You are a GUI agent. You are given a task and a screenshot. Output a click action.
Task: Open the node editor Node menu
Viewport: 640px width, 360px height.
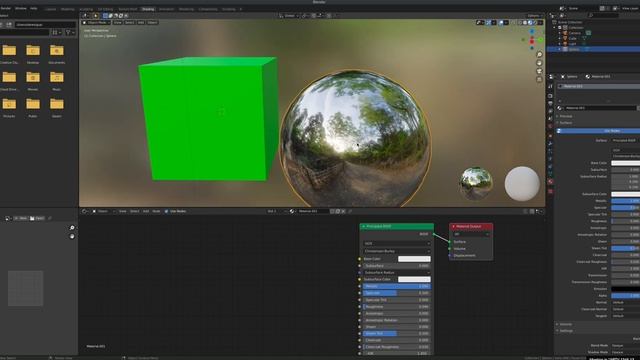(x=156, y=211)
